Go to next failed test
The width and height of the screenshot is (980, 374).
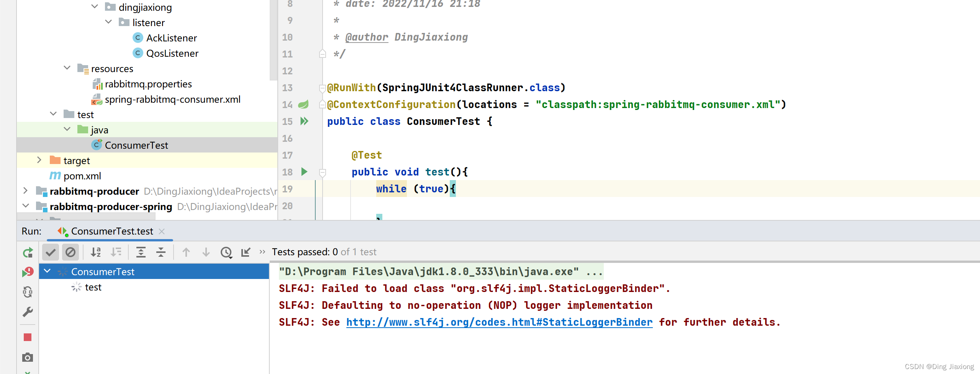[x=206, y=252]
